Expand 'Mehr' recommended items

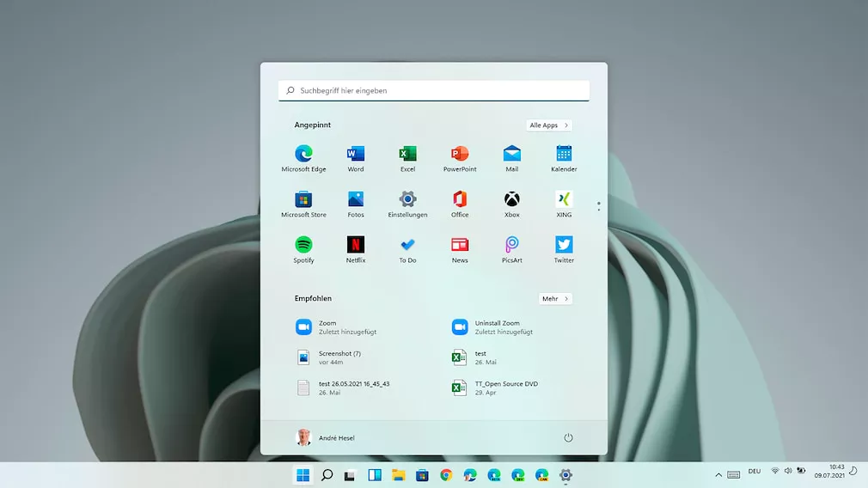pos(555,299)
